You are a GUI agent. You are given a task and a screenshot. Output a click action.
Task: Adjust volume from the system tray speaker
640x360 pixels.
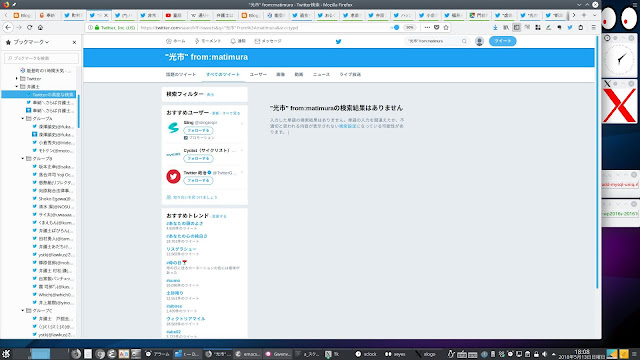(544, 354)
